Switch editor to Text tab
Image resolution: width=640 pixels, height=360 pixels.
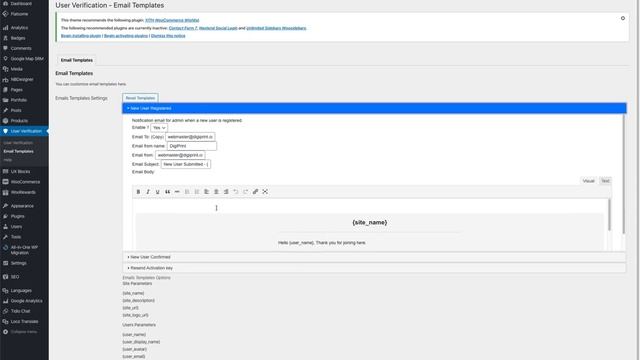605,181
